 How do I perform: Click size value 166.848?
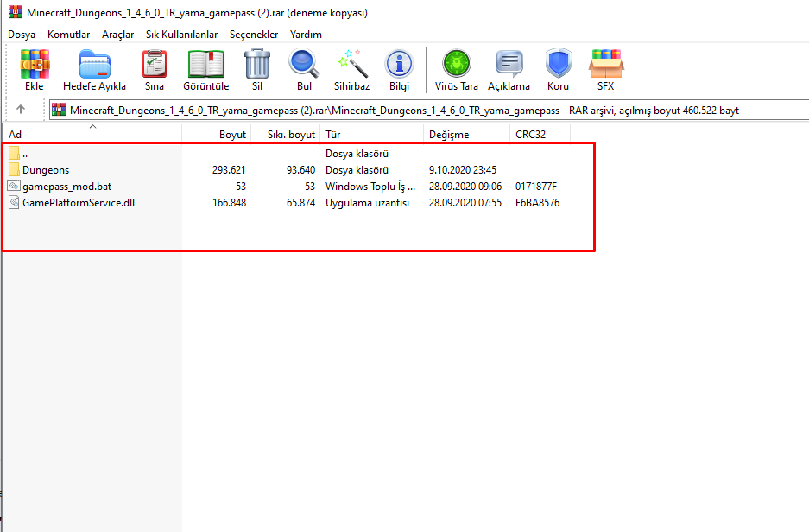(x=229, y=203)
